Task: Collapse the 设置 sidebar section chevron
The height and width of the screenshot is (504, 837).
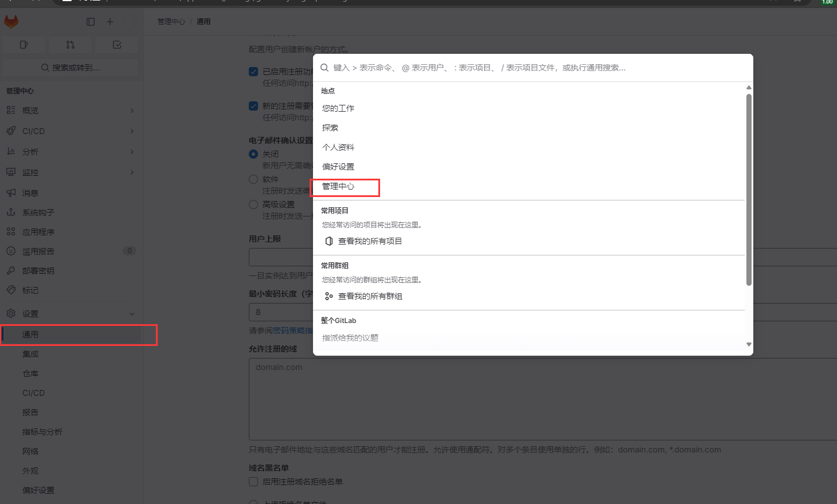Action: pyautogui.click(x=132, y=314)
